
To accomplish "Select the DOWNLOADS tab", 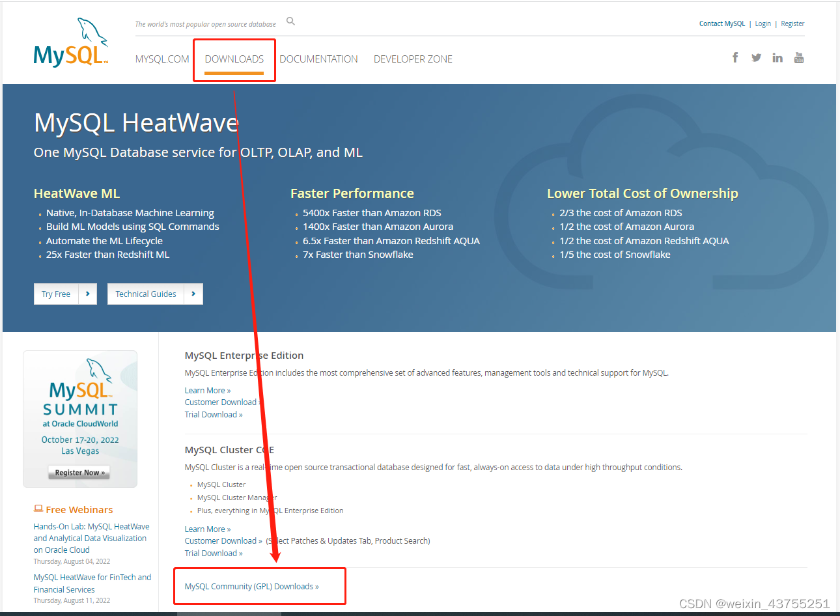I will (234, 59).
